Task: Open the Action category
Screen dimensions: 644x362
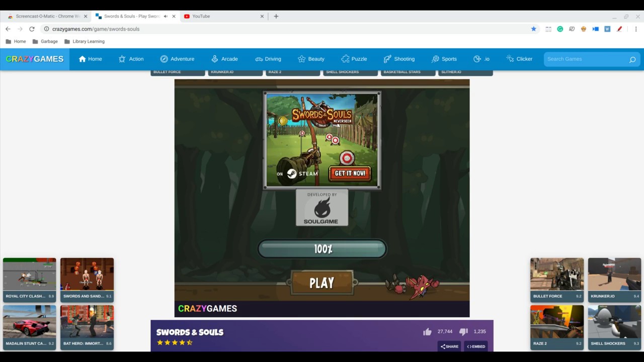Action: click(131, 59)
